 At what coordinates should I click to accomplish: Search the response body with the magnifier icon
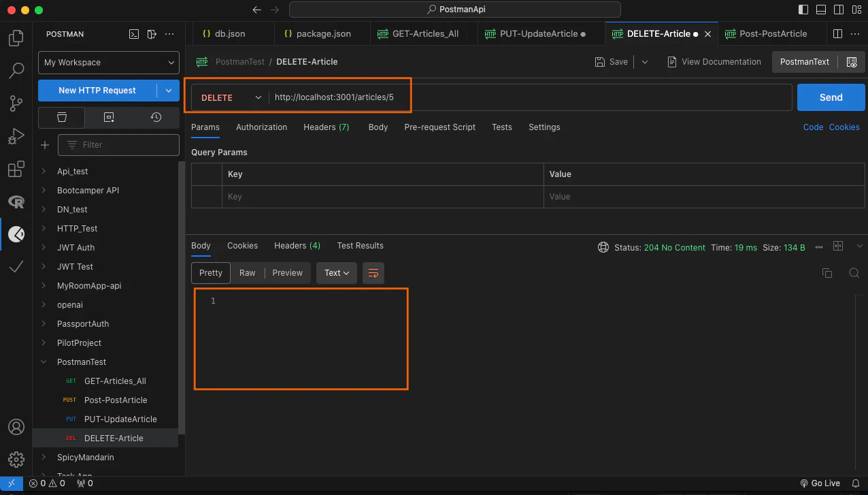pos(854,273)
